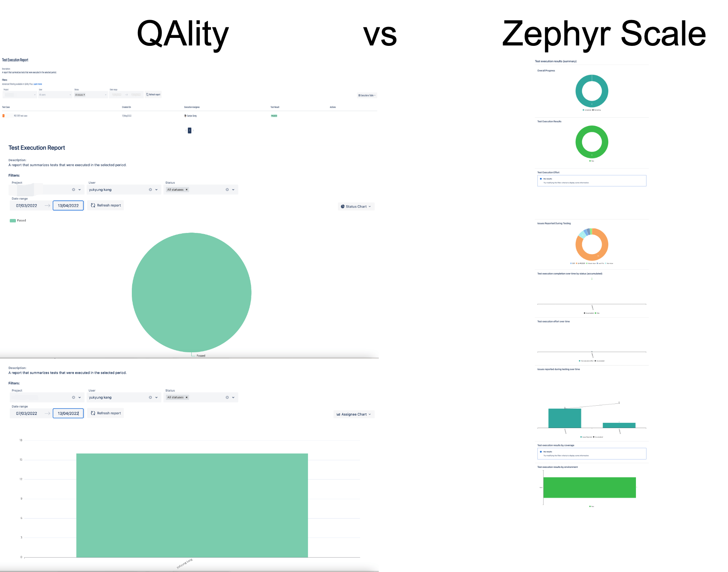Viewport: 728px width, 572px height.
Task: Set end date 13/04/2022 in Status Chart view
Action: pos(68,206)
